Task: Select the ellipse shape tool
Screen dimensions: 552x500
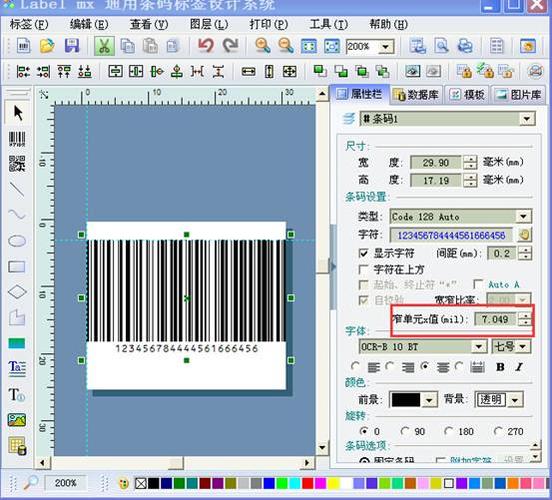Action: click(x=17, y=241)
